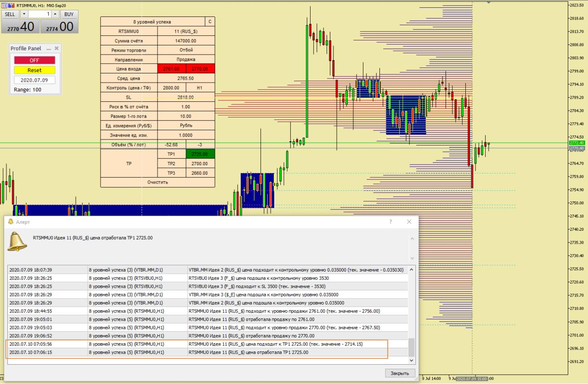Click the Очистить button
The image size is (588, 384).
[158, 182]
